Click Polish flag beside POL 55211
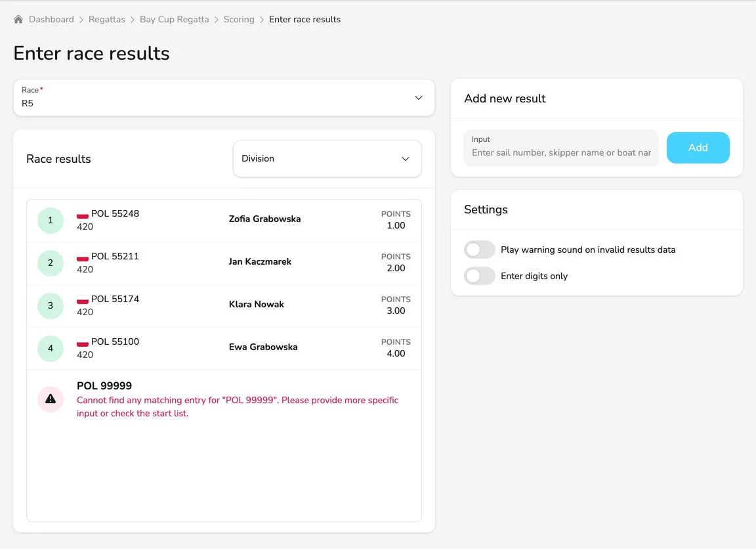This screenshot has height=549, width=756. (x=83, y=257)
